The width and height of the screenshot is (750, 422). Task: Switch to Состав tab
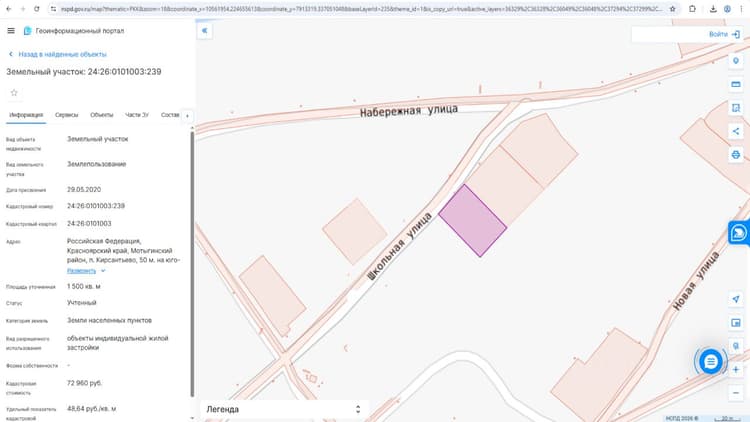pyautogui.click(x=170, y=115)
